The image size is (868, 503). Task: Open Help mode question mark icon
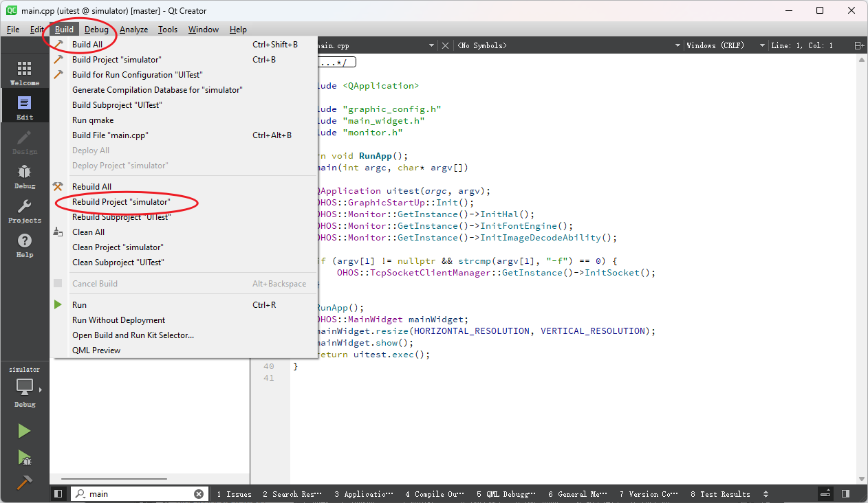[24, 245]
